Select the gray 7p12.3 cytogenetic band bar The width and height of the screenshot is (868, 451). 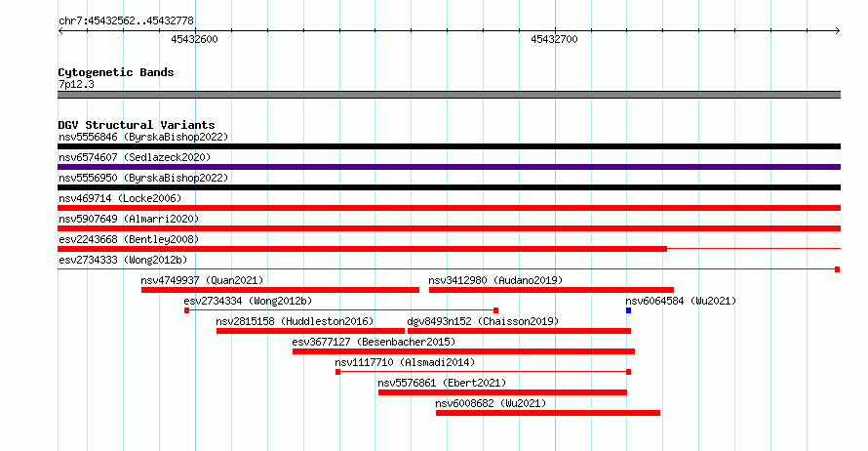point(449,95)
